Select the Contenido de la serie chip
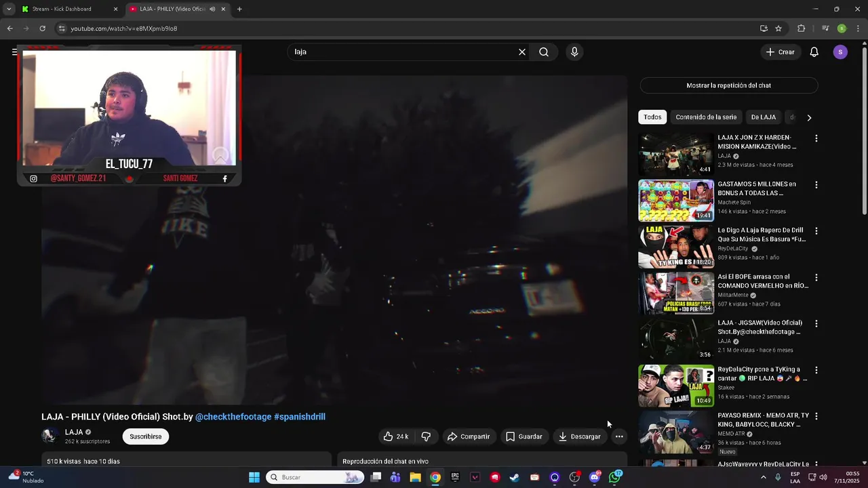The image size is (868, 488). pyautogui.click(x=706, y=117)
